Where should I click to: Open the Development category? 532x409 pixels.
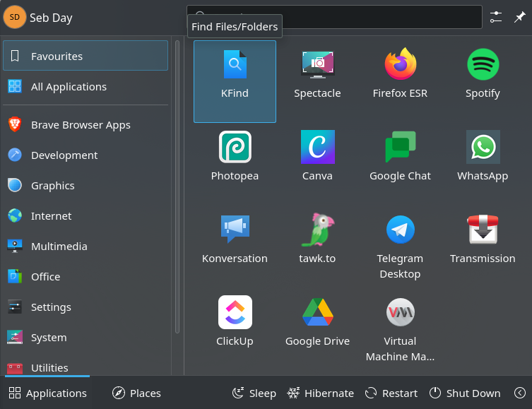click(64, 155)
